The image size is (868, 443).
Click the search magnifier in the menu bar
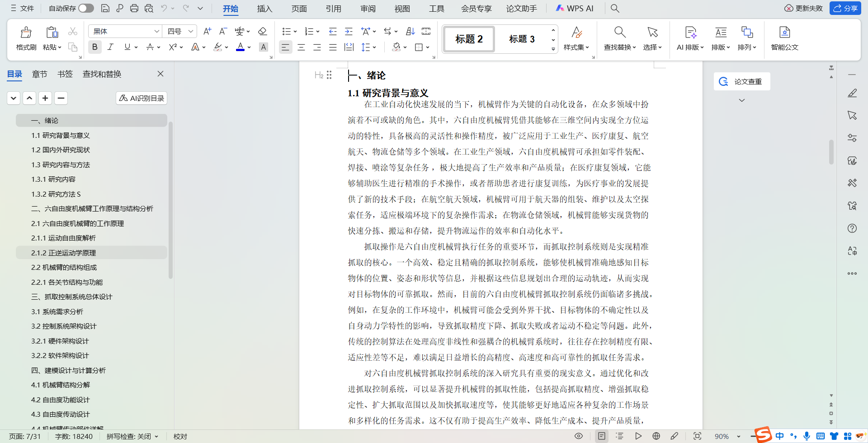pyautogui.click(x=615, y=8)
